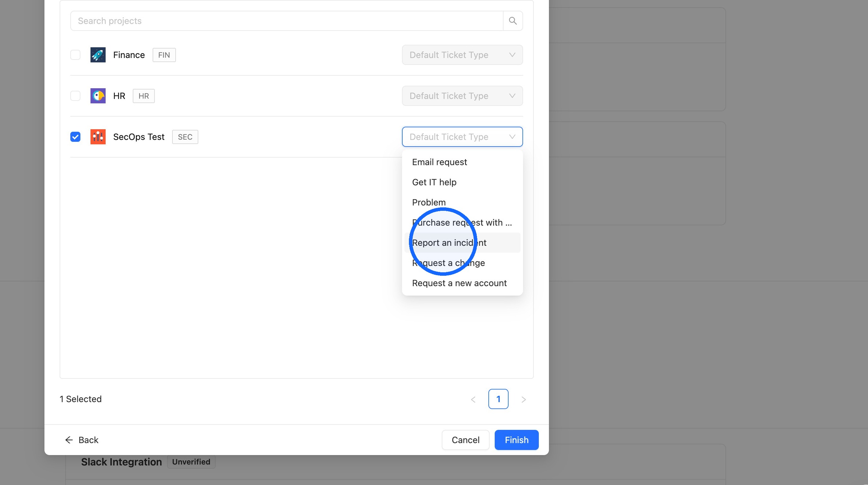Collapse SecOps Test Default Ticket Type dropdown
Viewport: 868px width, 485px height.
pos(462,137)
